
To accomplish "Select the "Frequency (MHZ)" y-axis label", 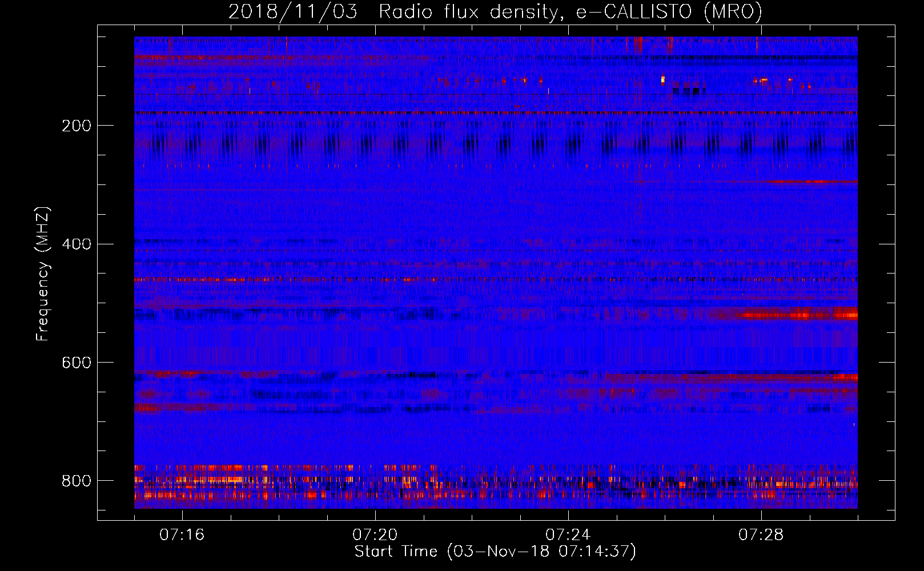I will click(x=43, y=274).
